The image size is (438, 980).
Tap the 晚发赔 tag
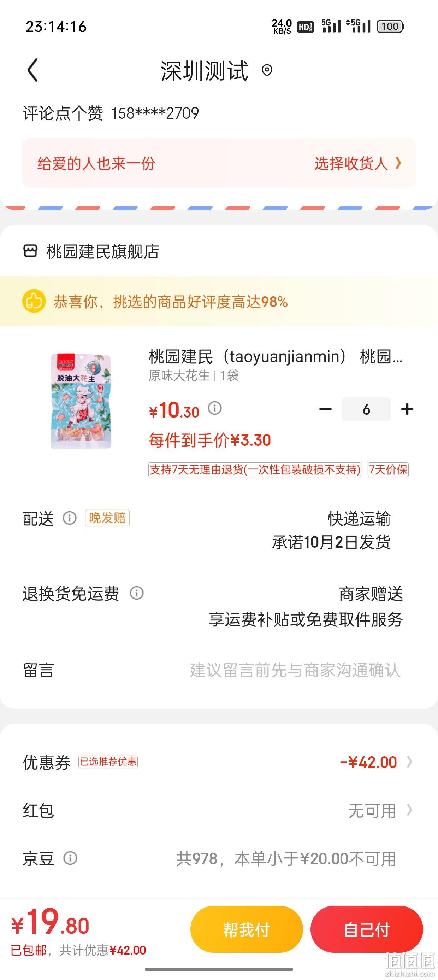[107, 518]
